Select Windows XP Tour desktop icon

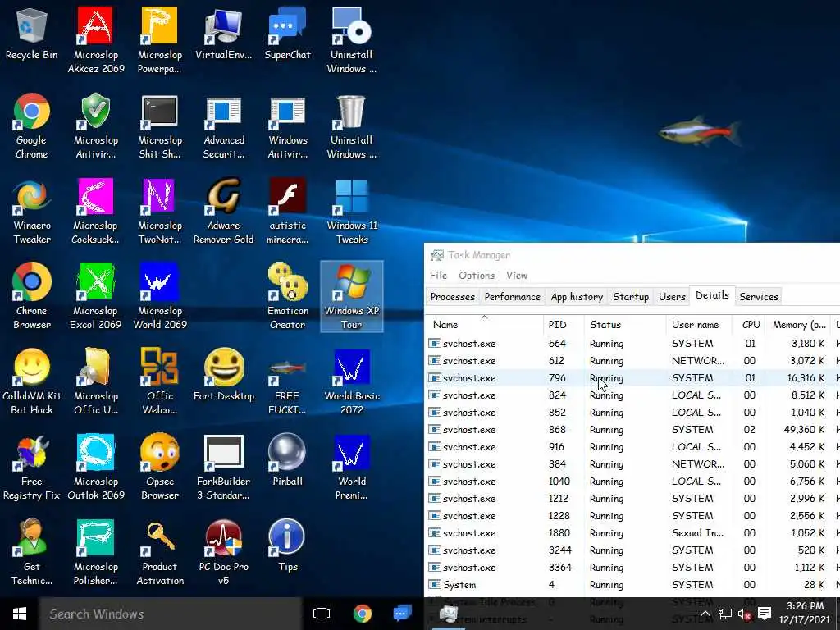[x=352, y=296]
